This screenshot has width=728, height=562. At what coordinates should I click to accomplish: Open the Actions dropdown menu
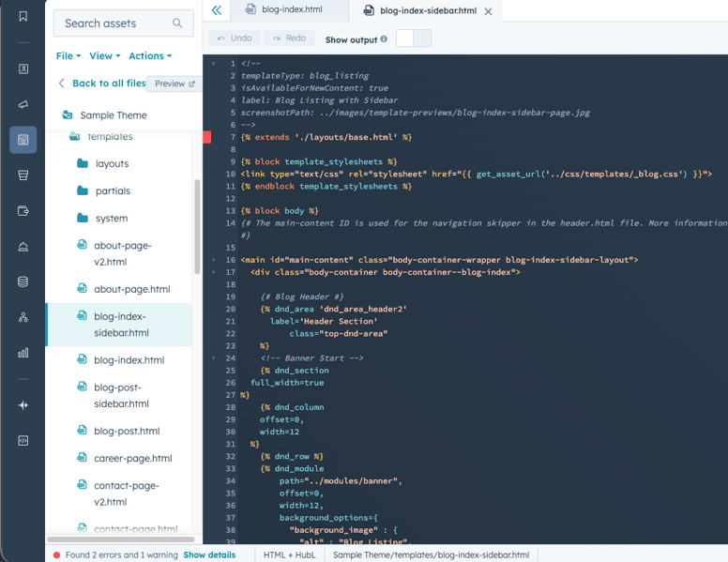tap(150, 55)
